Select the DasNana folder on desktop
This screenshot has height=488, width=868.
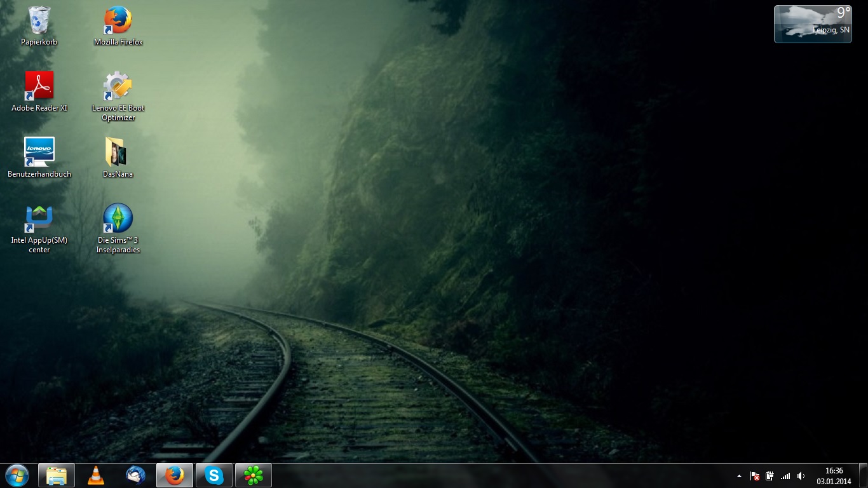tap(118, 152)
